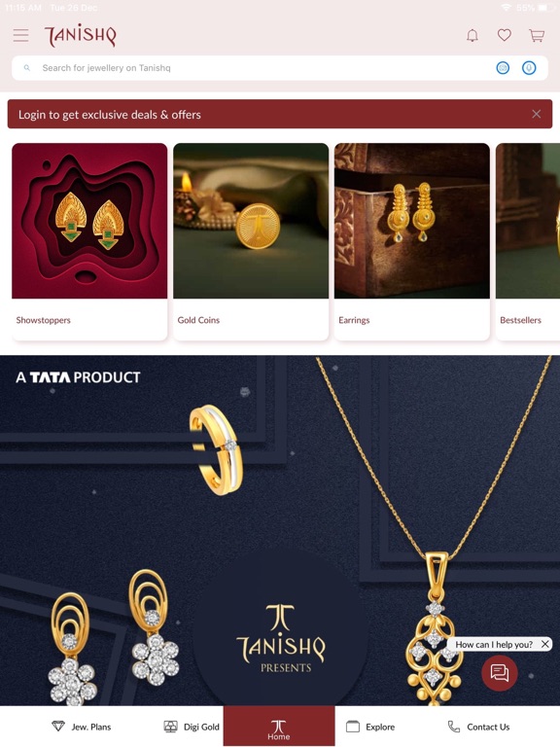Click the search jewellery input field
This screenshot has height=747, width=560.
click(x=280, y=68)
